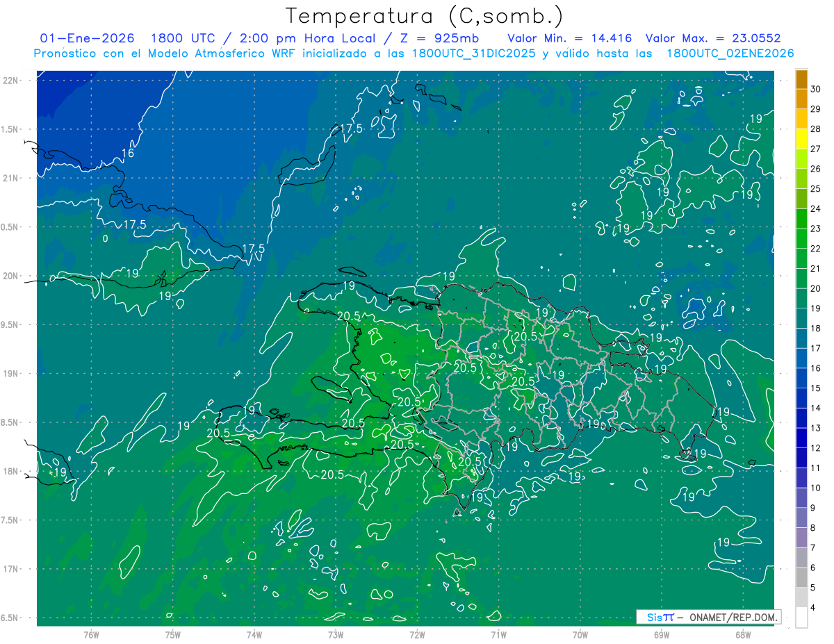
Task: Click the colorbar label '27'
Action: [816, 149]
